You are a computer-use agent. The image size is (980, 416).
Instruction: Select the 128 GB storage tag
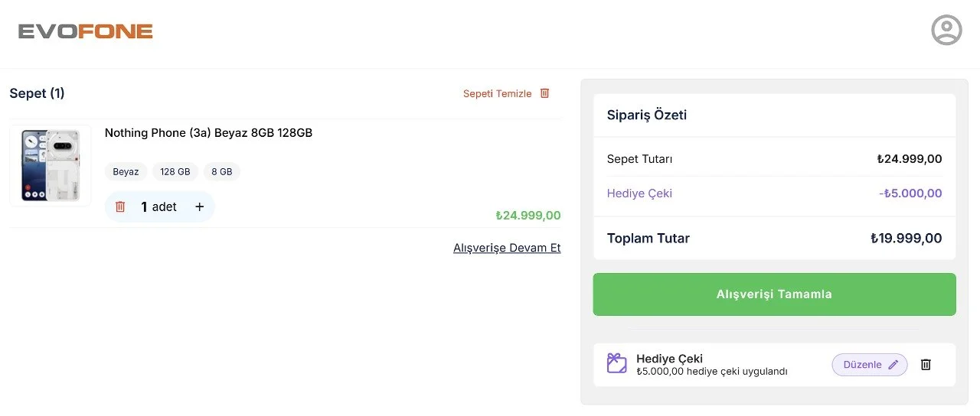175,172
